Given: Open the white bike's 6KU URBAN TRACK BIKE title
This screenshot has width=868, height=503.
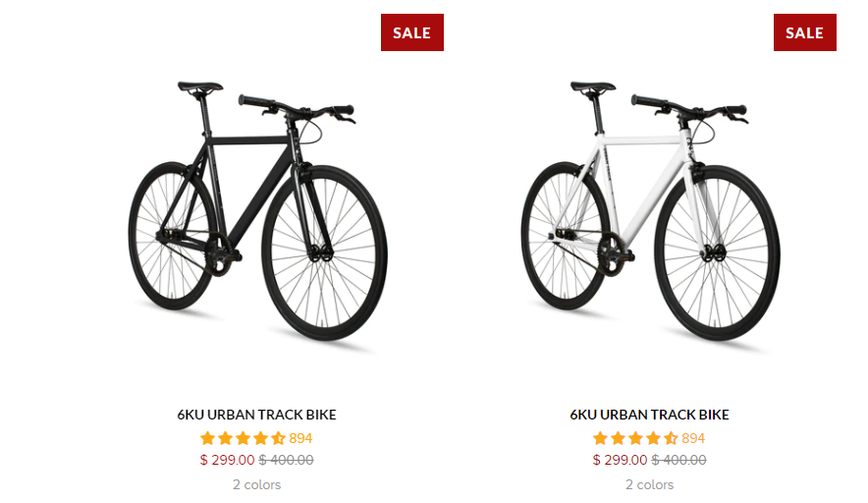Looking at the screenshot, I should coord(650,415).
